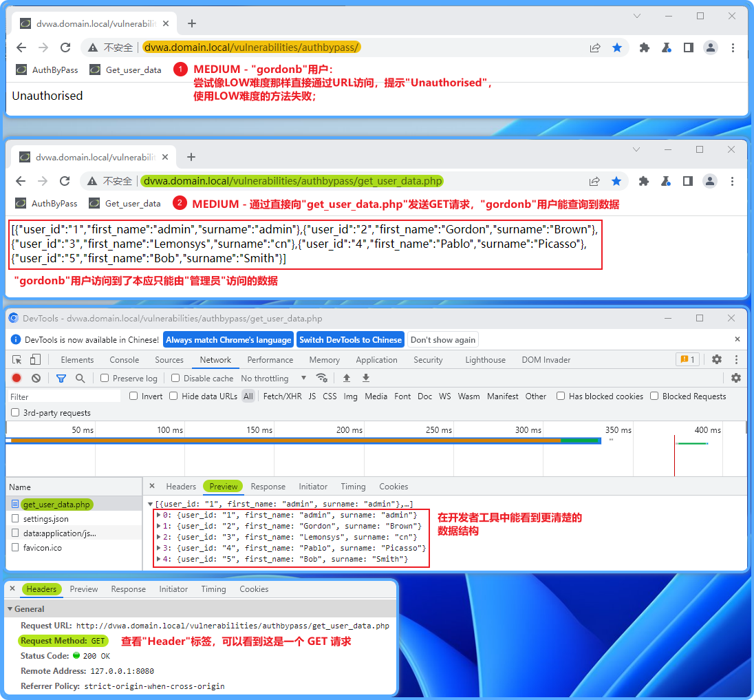Check the Invert filter checkbox
754x700 pixels.
pyautogui.click(x=133, y=396)
